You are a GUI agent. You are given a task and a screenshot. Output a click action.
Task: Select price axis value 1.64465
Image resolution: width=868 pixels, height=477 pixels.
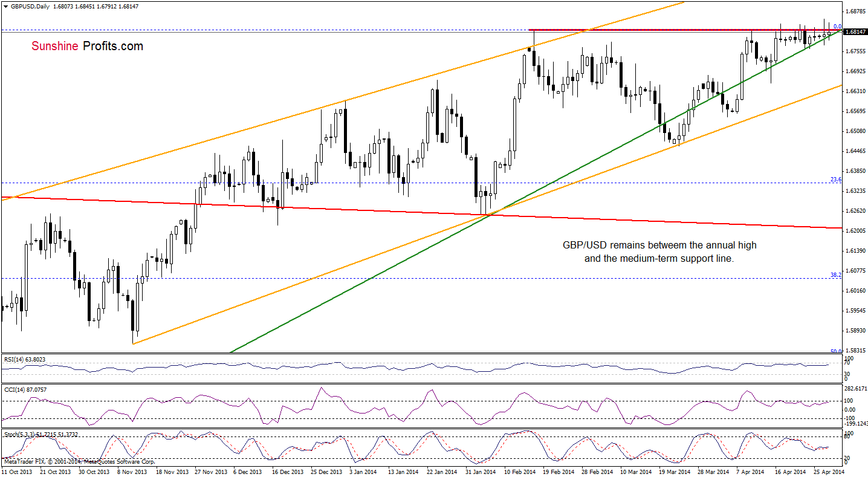click(856, 151)
